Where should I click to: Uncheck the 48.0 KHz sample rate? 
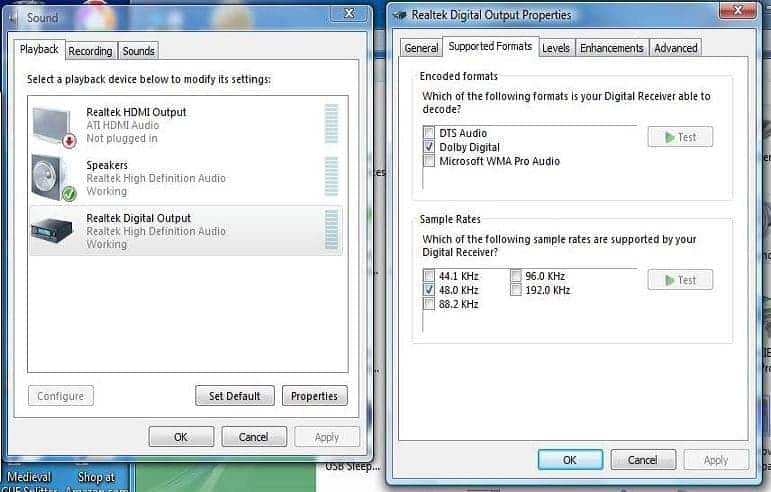[x=429, y=289]
